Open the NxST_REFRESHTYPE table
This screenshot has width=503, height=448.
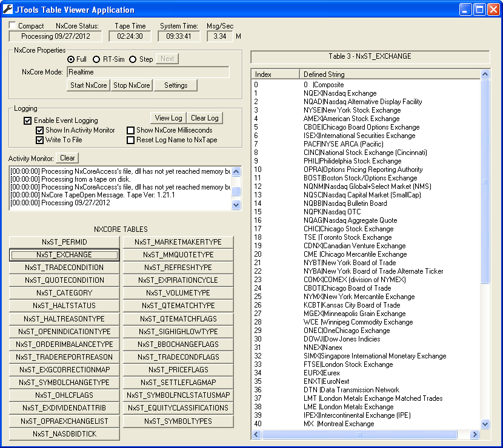coord(178,268)
